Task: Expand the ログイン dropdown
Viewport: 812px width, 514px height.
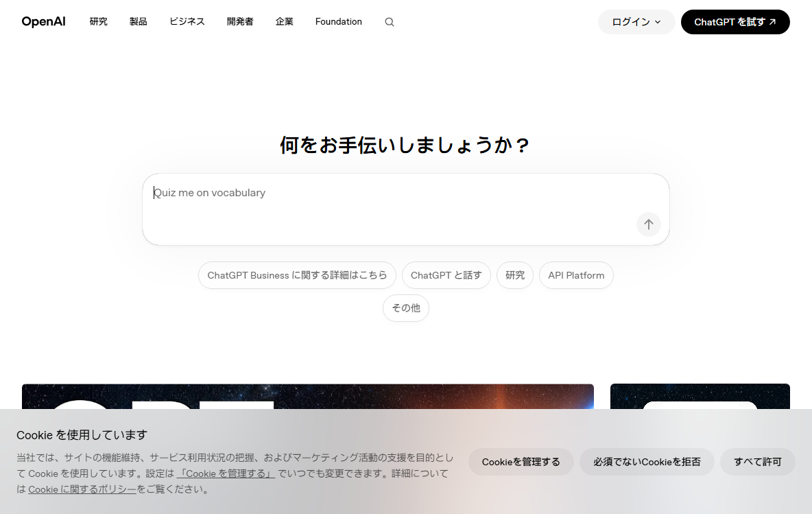Action: point(636,22)
